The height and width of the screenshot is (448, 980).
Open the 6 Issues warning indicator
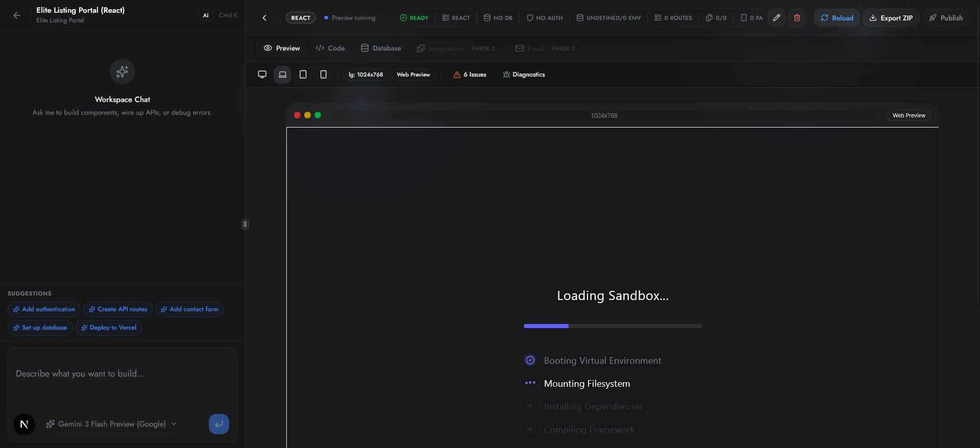click(x=470, y=74)
